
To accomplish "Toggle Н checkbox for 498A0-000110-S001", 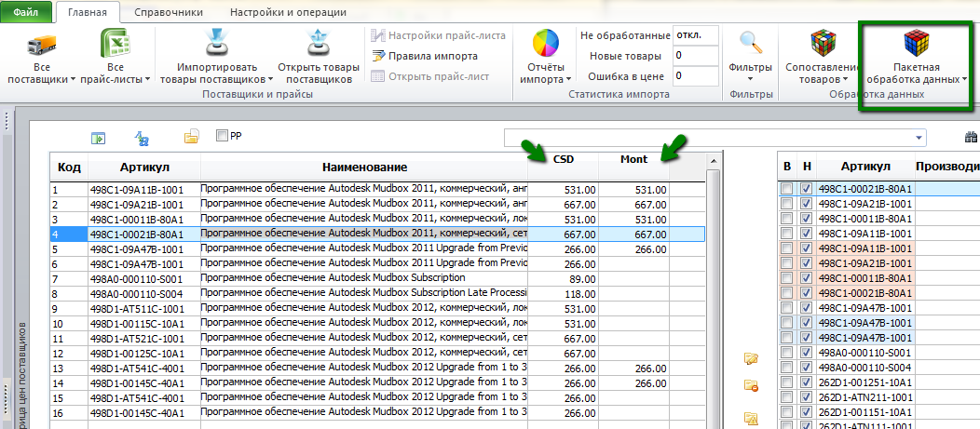I will click(x=806, y=352).
